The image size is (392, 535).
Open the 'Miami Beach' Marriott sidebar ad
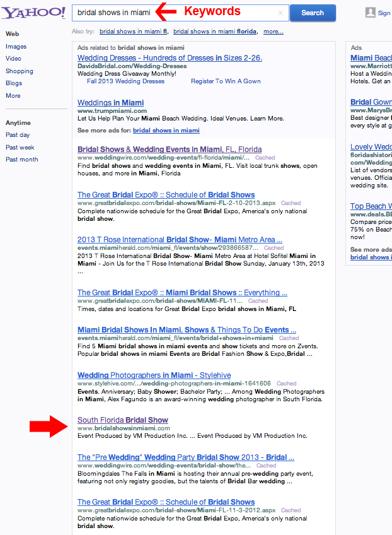(371, 58)
